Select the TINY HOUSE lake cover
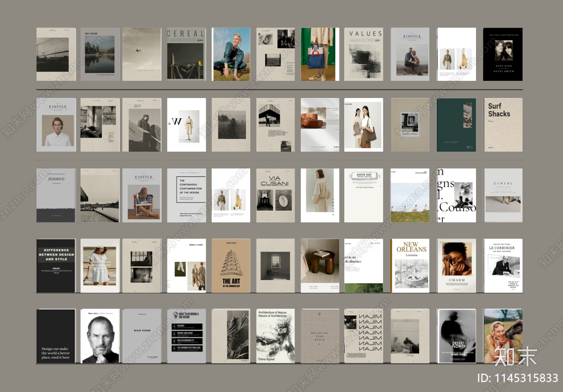The image size is (563, 392). point(100,54)
